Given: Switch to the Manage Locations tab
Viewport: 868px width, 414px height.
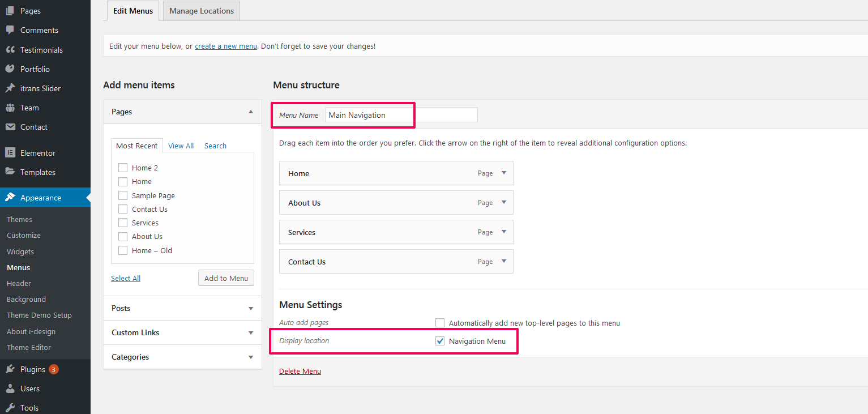Looking at the screenshot, I should pyautogui.click(x=202, y=11).
